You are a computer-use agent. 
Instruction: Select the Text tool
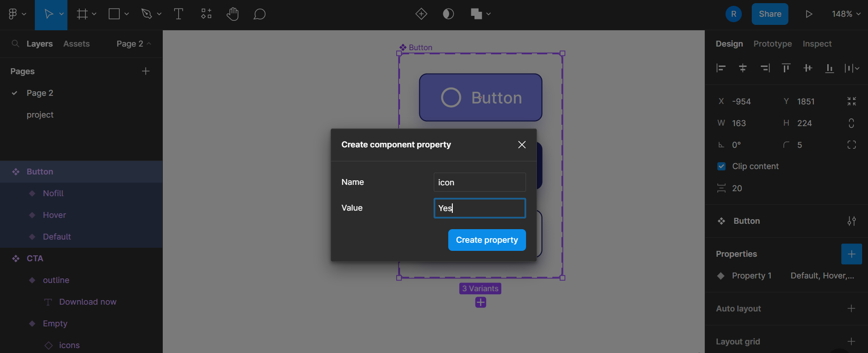(x=178, y=14)
